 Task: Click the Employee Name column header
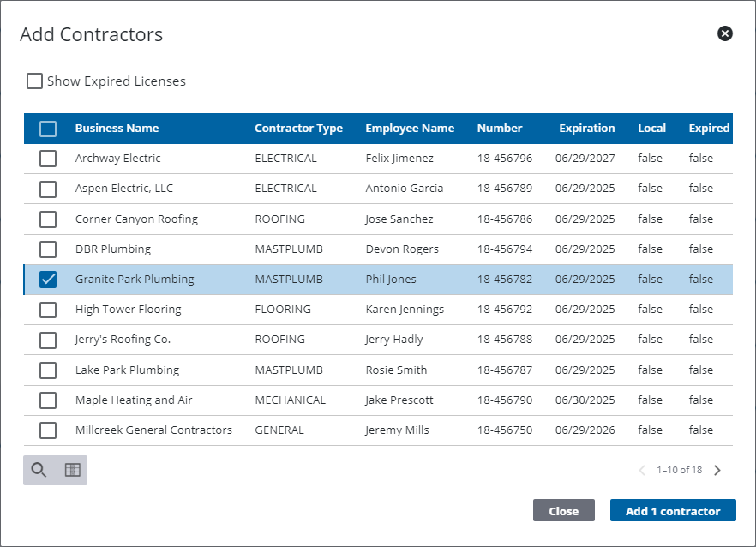(410, 129)
